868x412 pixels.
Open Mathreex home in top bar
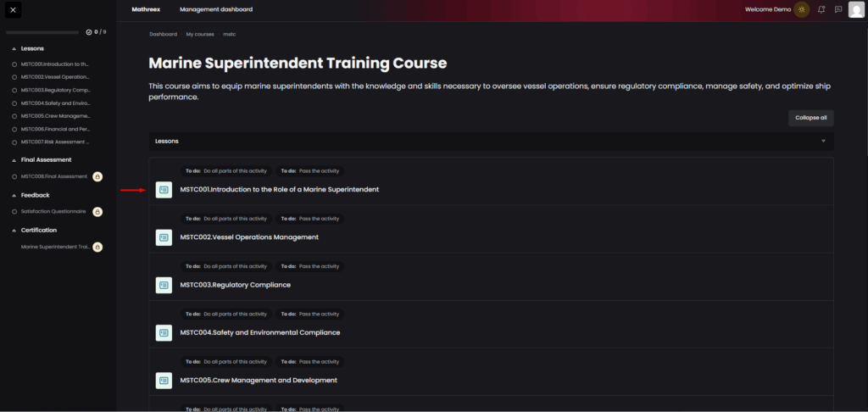pos(146,9)
